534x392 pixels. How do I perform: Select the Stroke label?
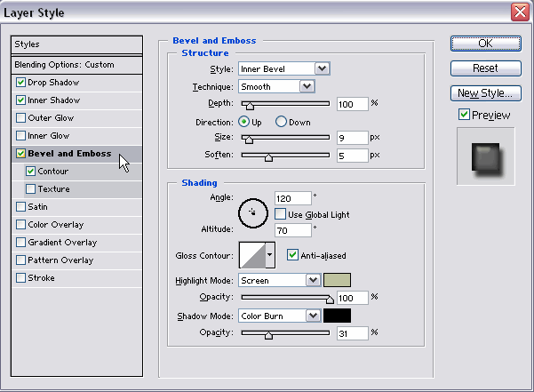[41, 277]
